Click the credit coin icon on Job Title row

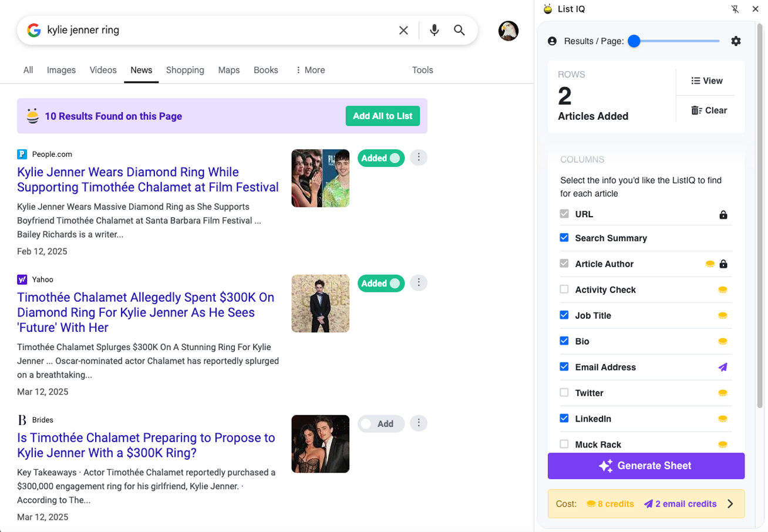723,316
